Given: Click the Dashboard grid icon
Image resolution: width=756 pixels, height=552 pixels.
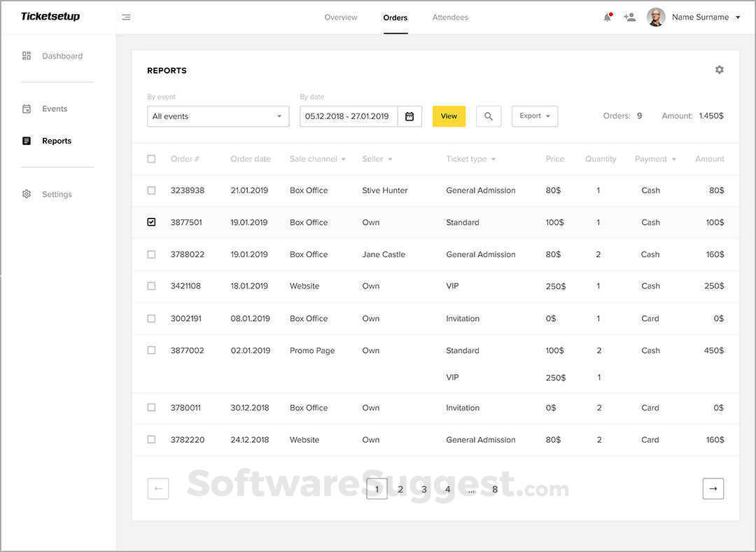Looking at the screenshot, I should [27, 56].
